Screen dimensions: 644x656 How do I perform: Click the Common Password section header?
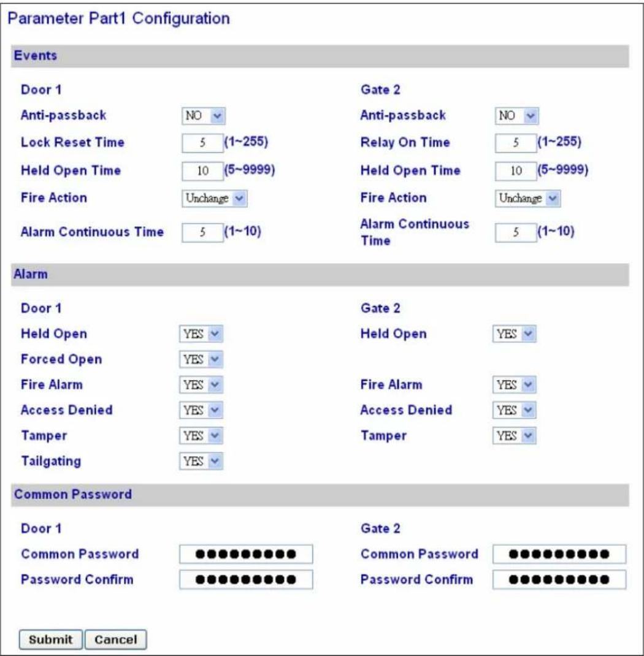320,495
